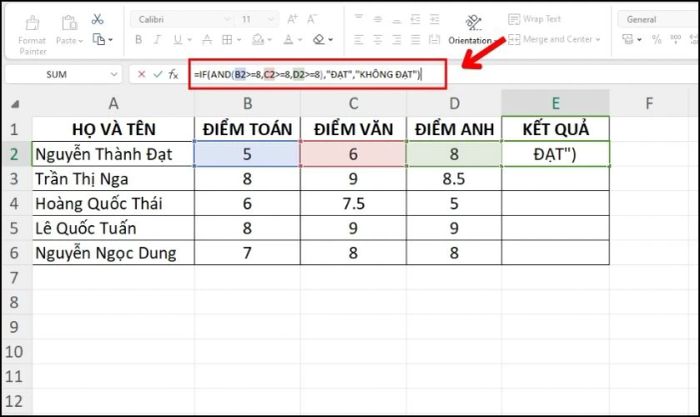This screenshot has height=417, width=700.
Task: Cut selection with the scissors icon
Action: click(97, 19)
